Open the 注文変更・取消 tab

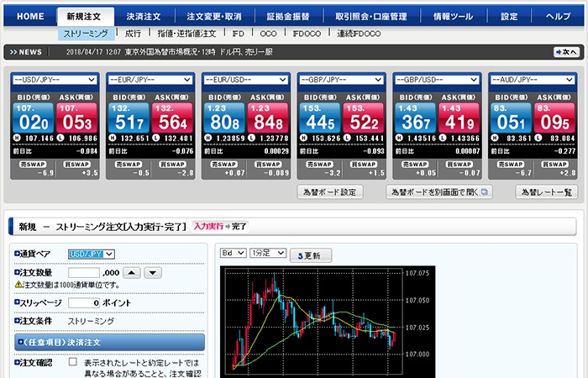[x=214, y=17]
